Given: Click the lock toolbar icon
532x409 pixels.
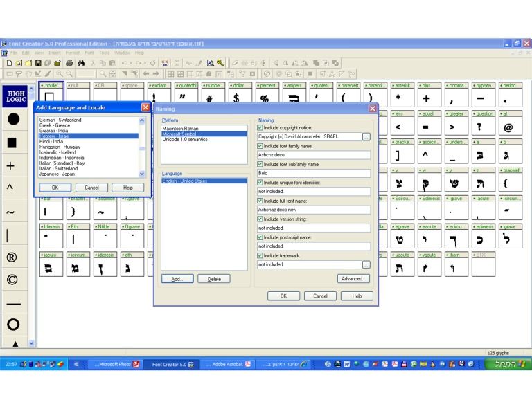Looking at the screenshot, I should [209, 73].
